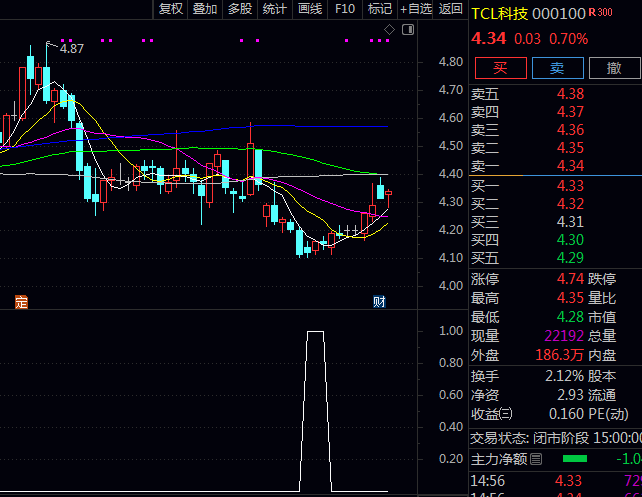This screenshot has width=642, height=497.
Task: Open the 统计 statistics menu
Action: tap(274, 9)
